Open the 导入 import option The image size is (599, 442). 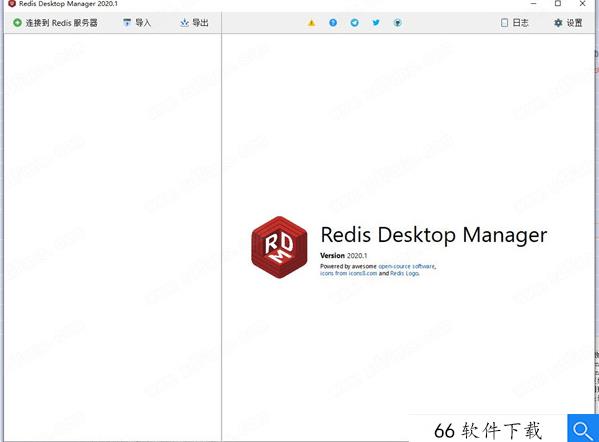[x=137, y=23]
